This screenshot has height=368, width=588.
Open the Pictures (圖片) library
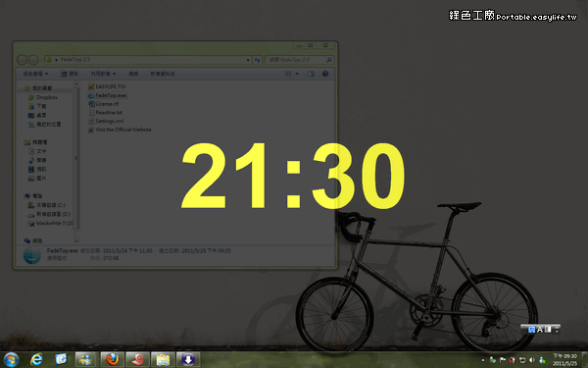(37, 179)
